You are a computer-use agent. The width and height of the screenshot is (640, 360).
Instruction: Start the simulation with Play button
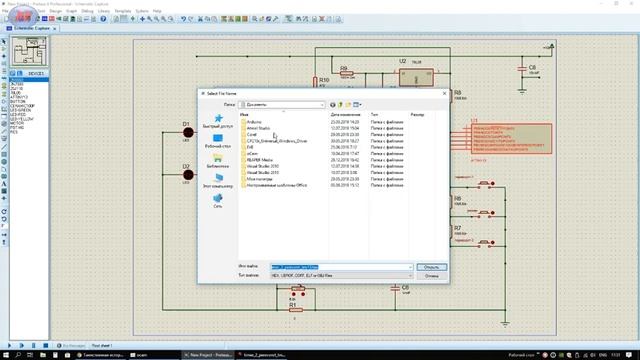[x=10, y=345]
